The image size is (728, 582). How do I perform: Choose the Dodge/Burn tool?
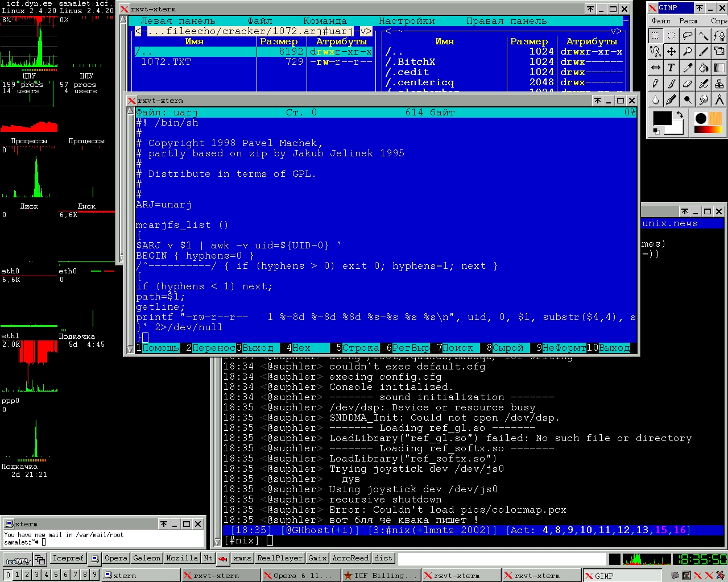(688, 99)
